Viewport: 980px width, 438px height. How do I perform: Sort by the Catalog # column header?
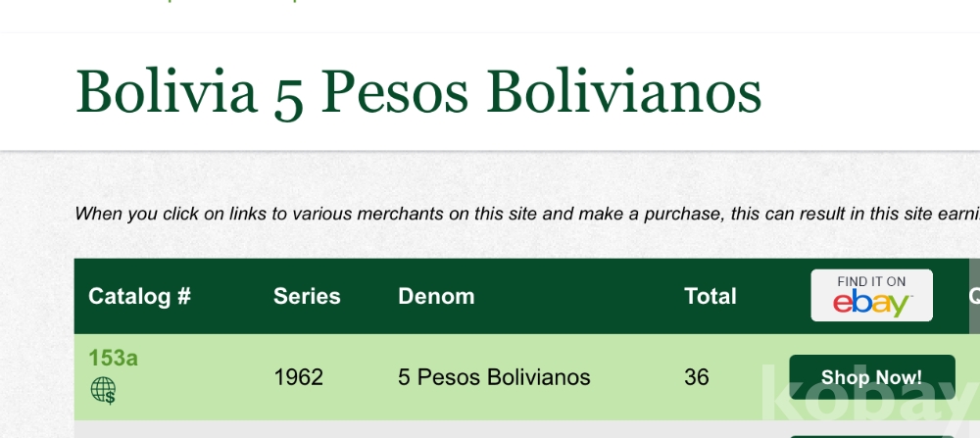[x=139, y=297]
